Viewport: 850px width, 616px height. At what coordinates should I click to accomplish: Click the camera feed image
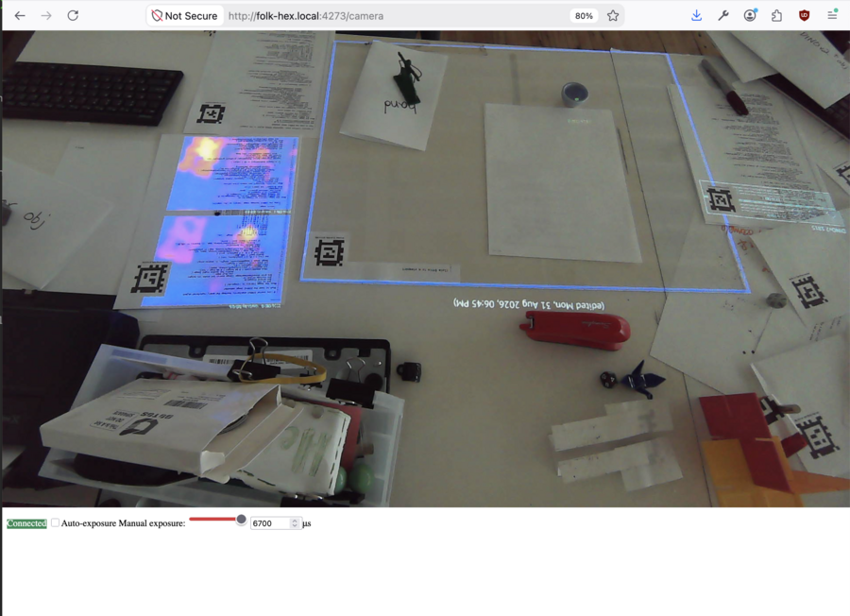point(426,269)
